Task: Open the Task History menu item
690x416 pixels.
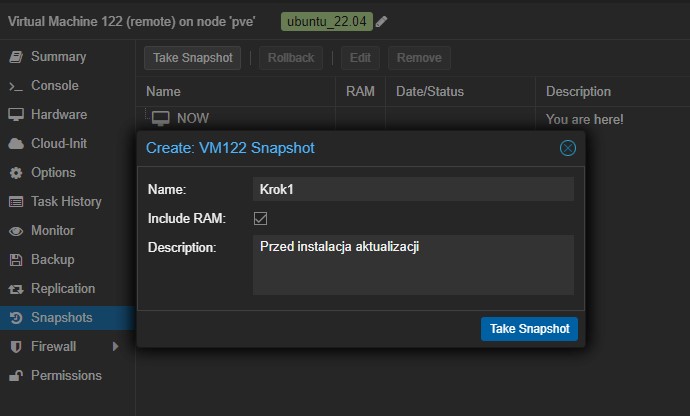Action: point(66,202)
